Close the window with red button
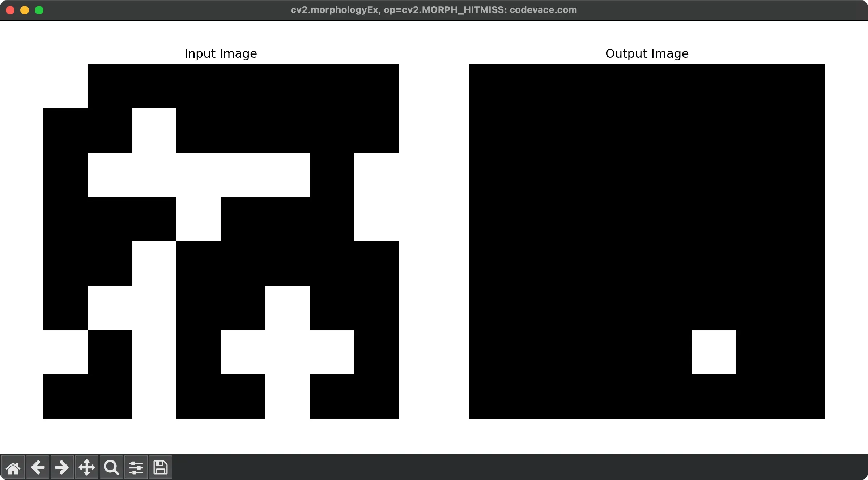The image size is (868, 480). click(x=10, y=10)
